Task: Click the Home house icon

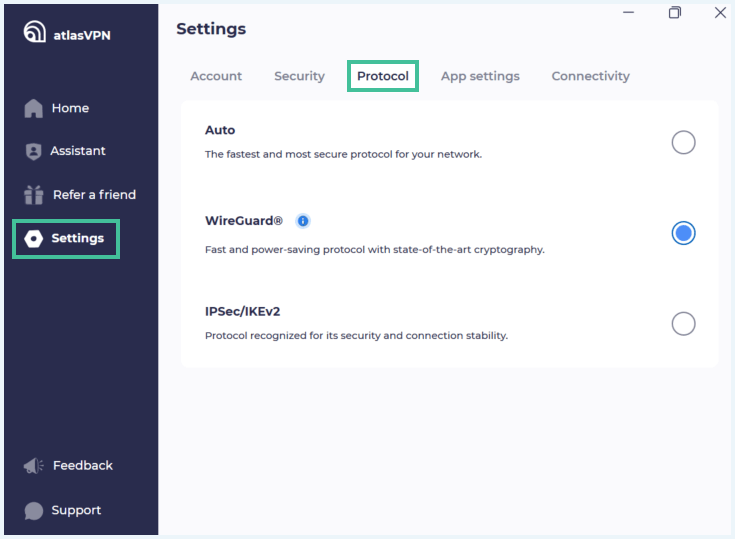Action: click(33, 108)
